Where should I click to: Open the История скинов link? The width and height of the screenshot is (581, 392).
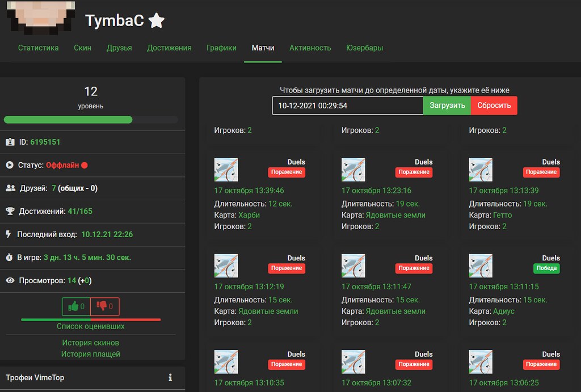pos(91,343)
